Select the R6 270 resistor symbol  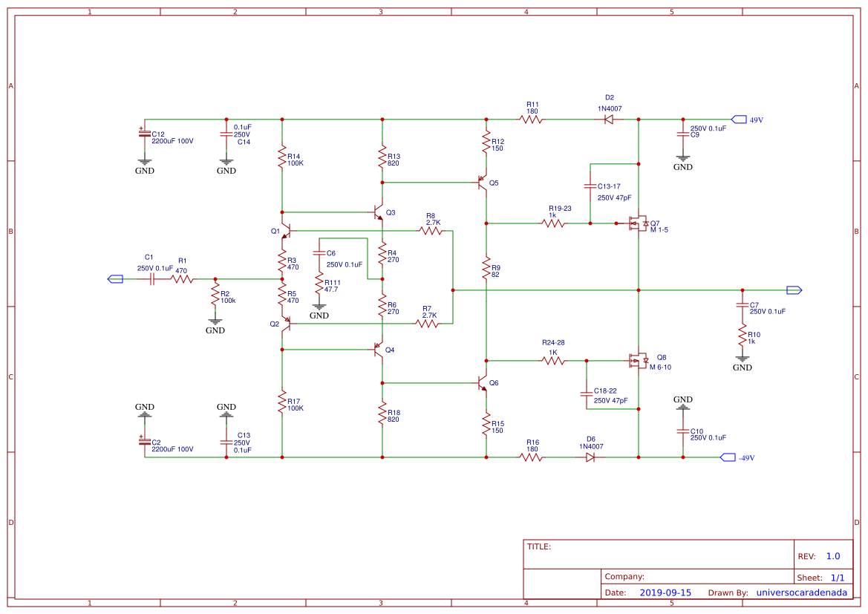click(x=382, y=305)
